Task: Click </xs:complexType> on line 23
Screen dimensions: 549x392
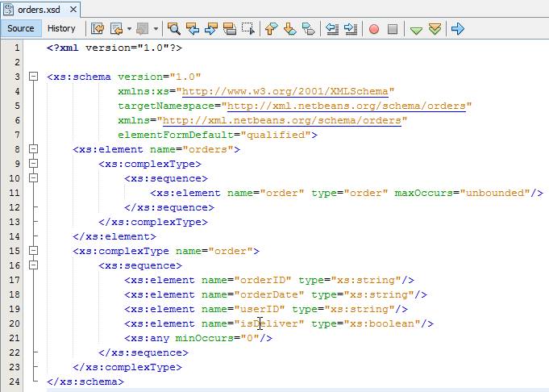Action: (127, 367)
